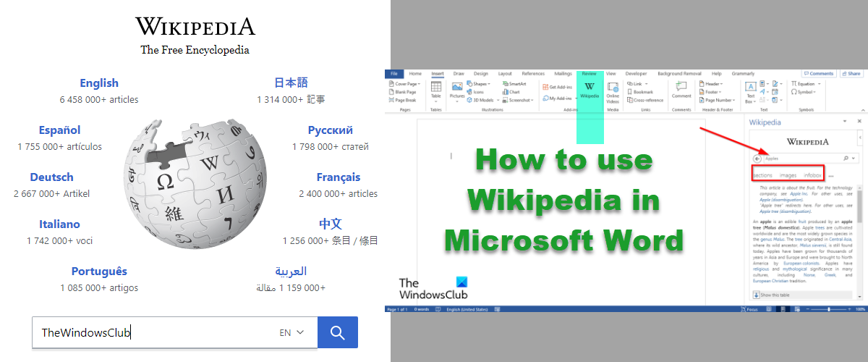Image resolution: width=868 pixels, height=362 pixels.
Task: Adjust the zoom slider in Word status bar
Action: (830, 309)
